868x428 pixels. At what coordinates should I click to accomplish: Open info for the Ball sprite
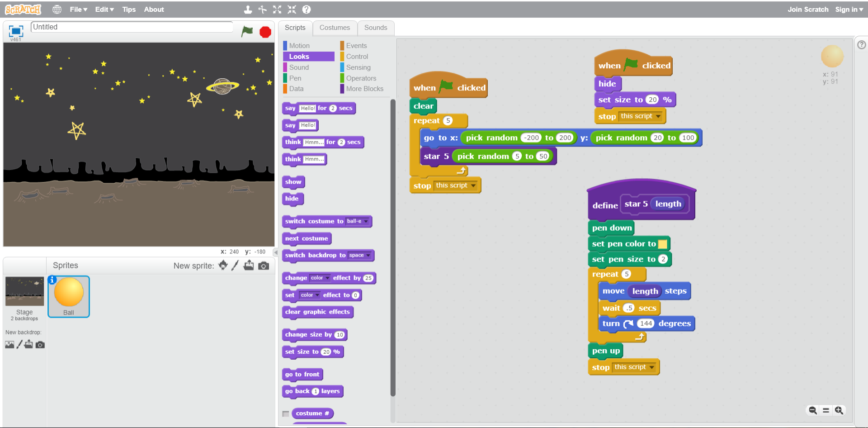coord(52,280)
